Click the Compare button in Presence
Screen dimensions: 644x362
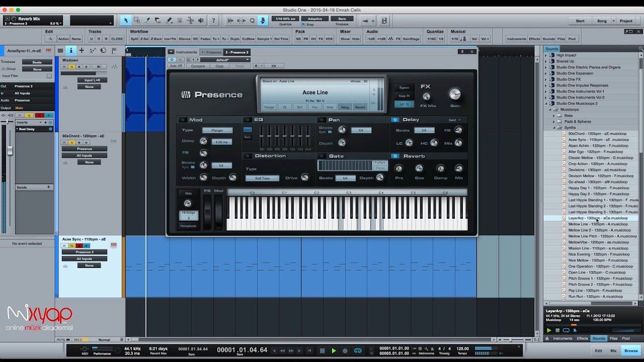pyautogui.click(x=198, y=66)
